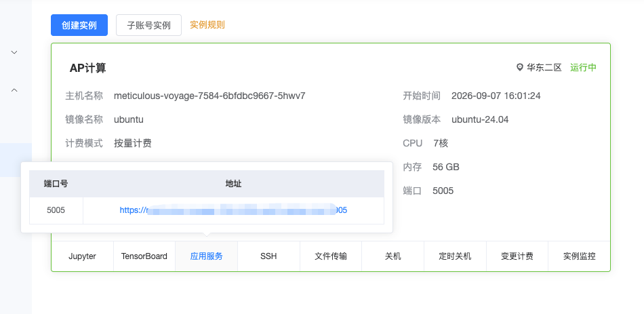
Task: Click the 地址 column header
Action: tap(233, 184)
